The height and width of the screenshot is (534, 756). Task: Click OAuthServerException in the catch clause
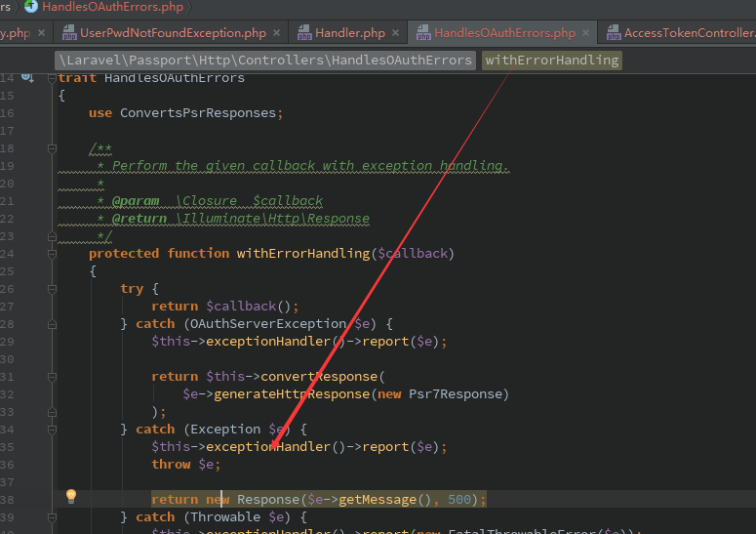pyautogui.click(x=268, y=324)
